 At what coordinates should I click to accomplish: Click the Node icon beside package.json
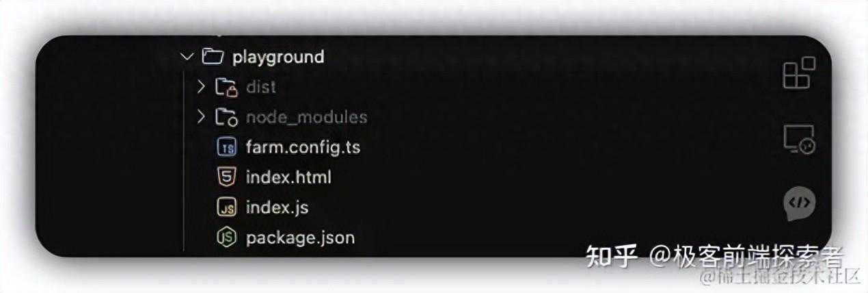226,238
